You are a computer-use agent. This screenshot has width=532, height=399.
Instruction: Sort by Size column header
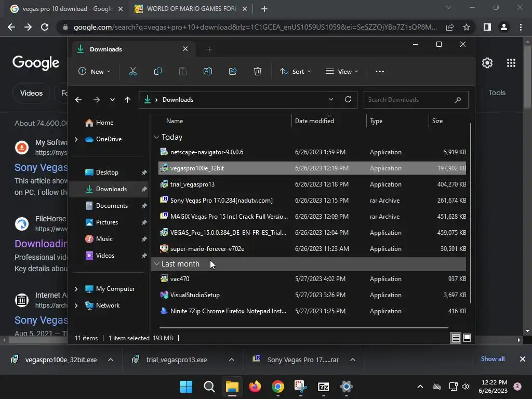tap(437, 121)
